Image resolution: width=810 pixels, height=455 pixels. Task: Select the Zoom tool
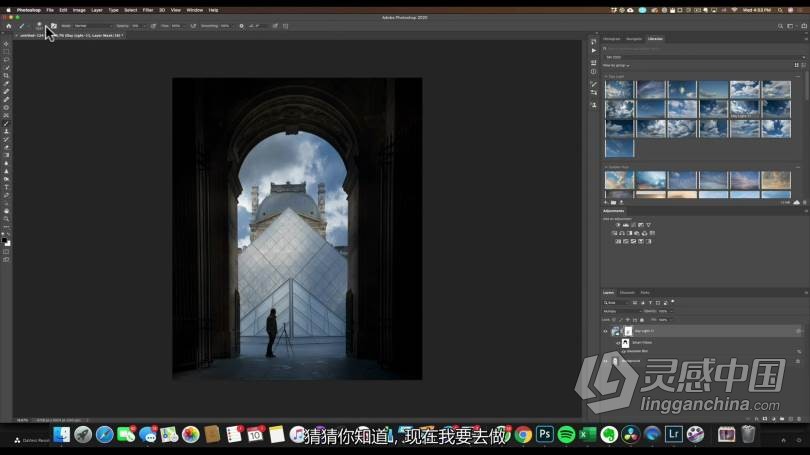[6, 219]
